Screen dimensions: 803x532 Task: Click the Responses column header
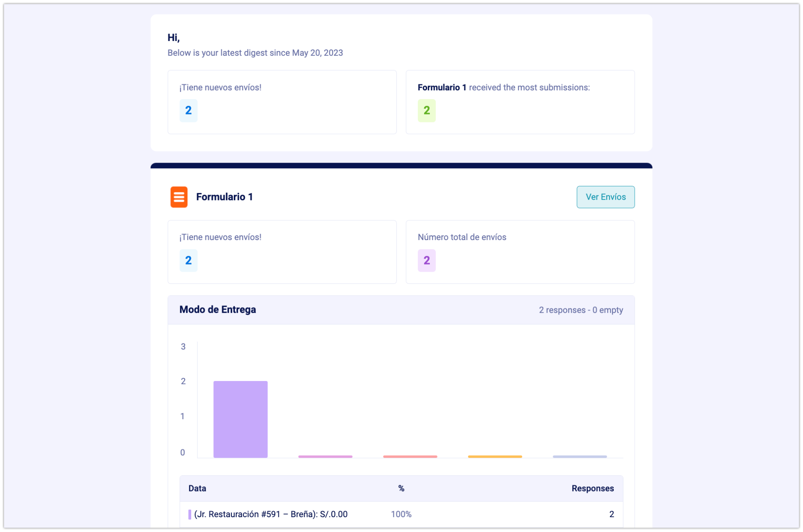coord(592,489)
